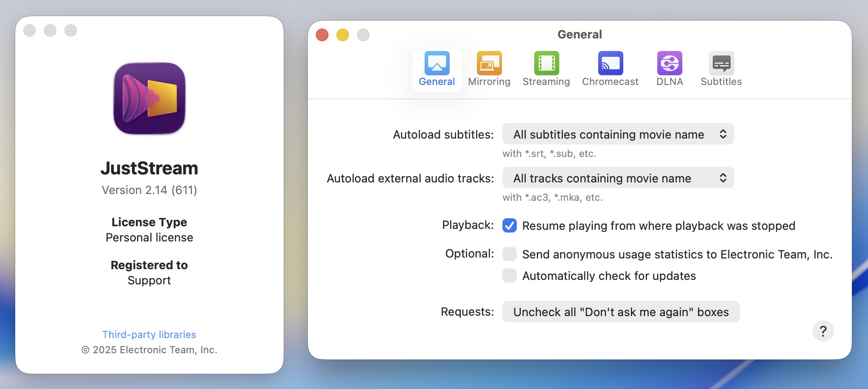The width and height of the screenshot is (868, 389).
Task: Open help with the question mark button
Action: coord(823,331)
